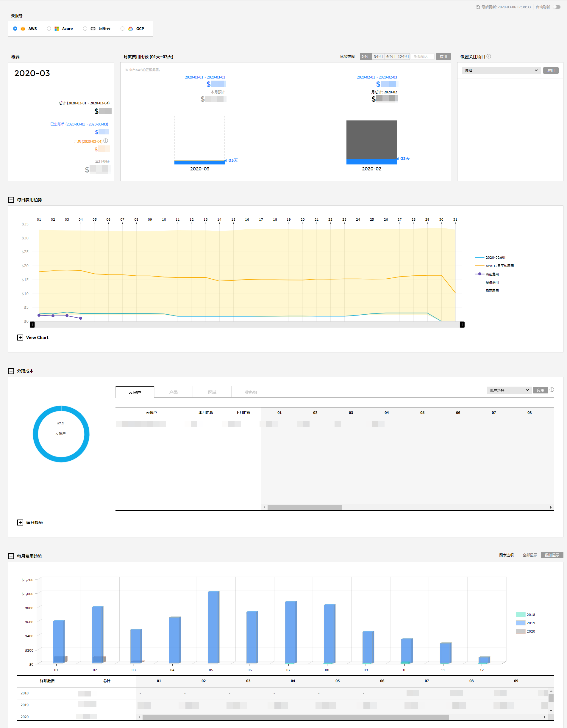Image resolution: width=567 pixels, height=728 pixels.
Task: Click the info icon beside 汇总 (2020-03-04)
Action: tap(106, 141)
